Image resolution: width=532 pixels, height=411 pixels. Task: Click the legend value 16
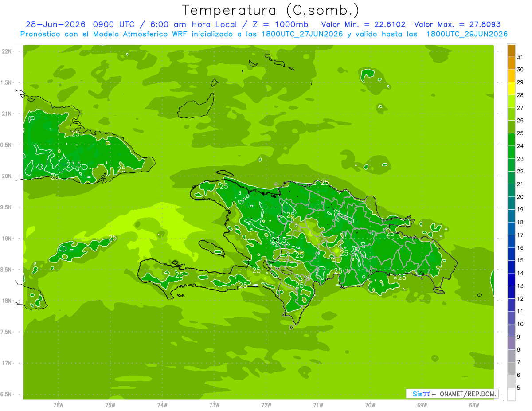[x=520, y=248]
